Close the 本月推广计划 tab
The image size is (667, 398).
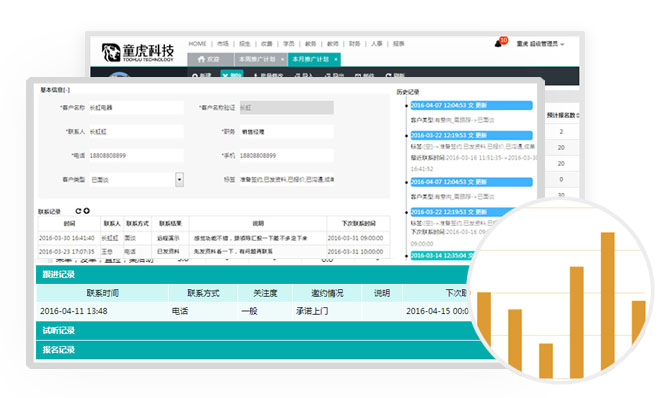pyautogui.click(x=336, y=59)
